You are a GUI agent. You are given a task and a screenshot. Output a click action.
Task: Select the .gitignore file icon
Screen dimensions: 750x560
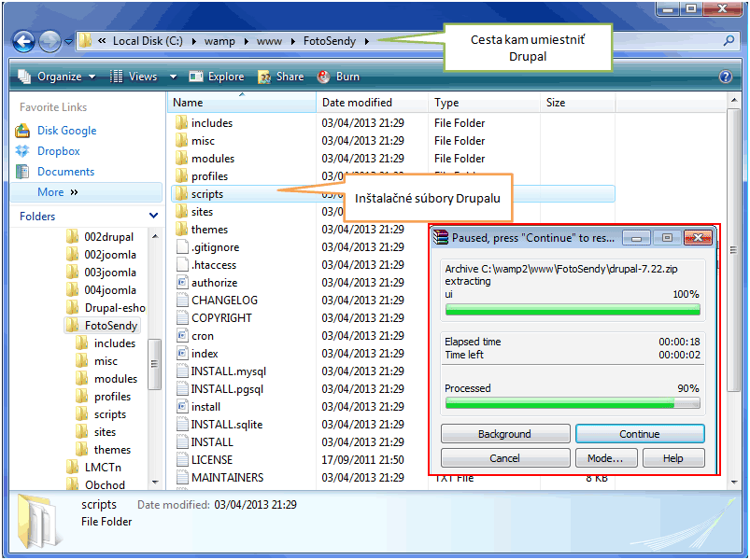click(x=182, y=247)
